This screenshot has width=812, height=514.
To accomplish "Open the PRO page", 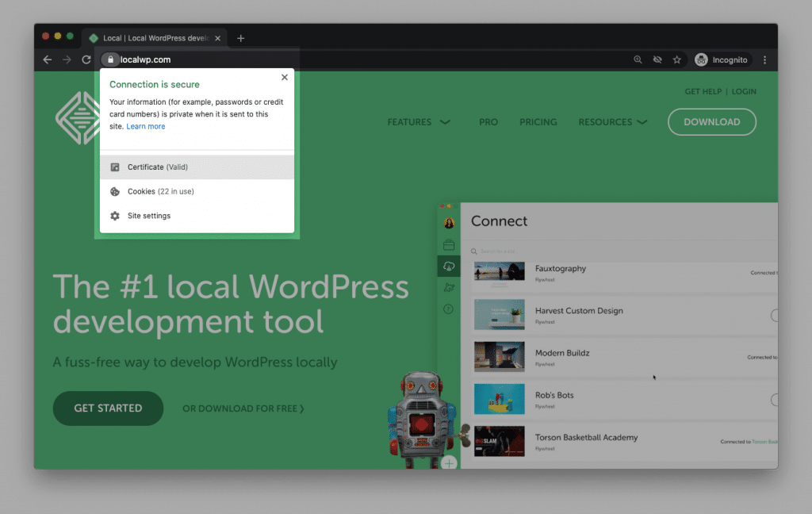I will click(488, 122).
